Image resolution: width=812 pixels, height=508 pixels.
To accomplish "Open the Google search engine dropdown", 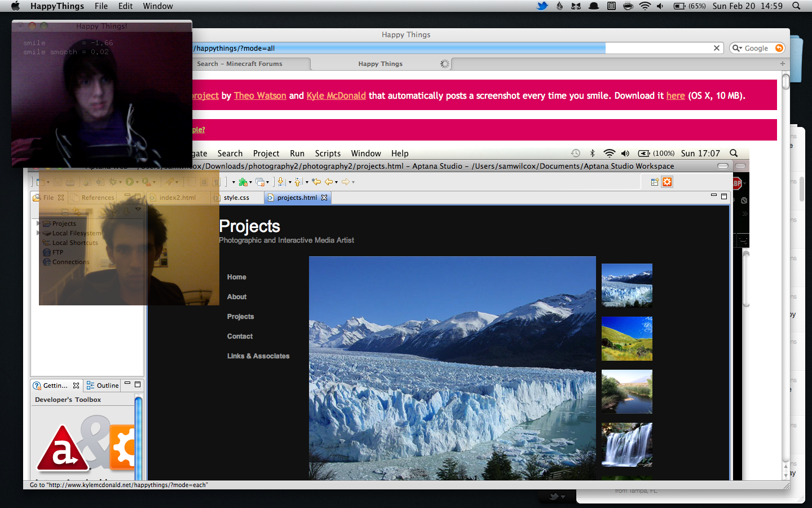I will 736,48.
